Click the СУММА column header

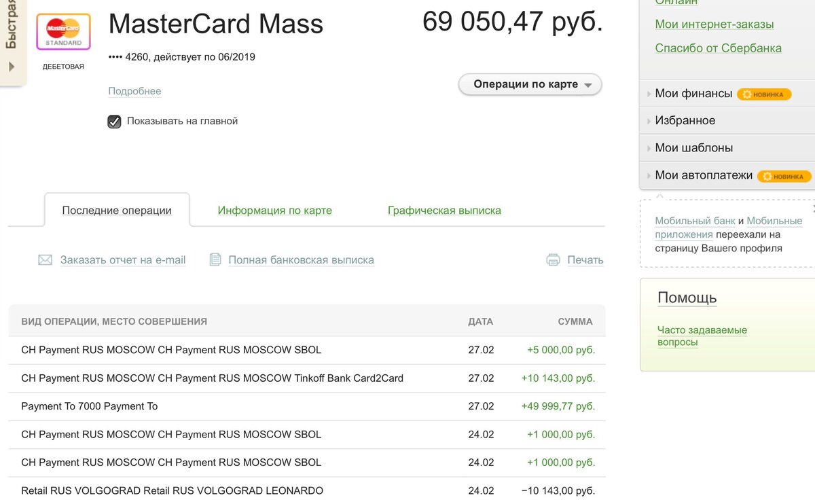tap(575, 322)
